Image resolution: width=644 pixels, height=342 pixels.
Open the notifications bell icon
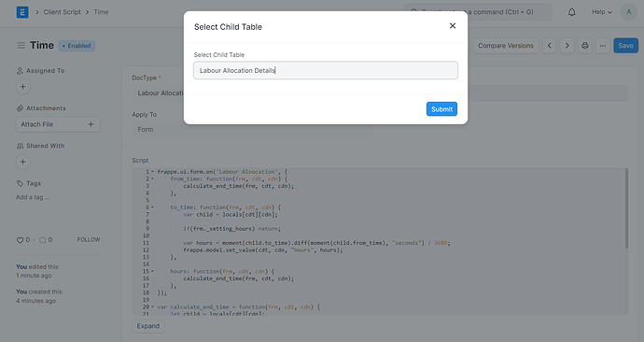(572, 12)
